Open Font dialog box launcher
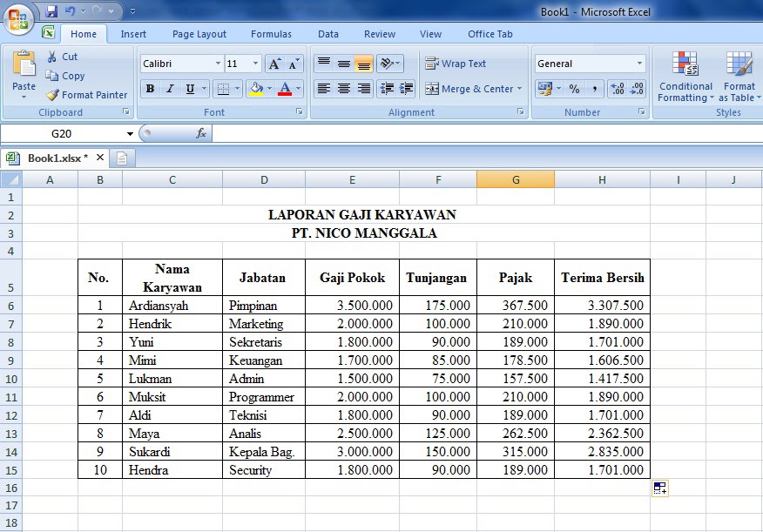763x532 pixels. click(x=300, y=111)
